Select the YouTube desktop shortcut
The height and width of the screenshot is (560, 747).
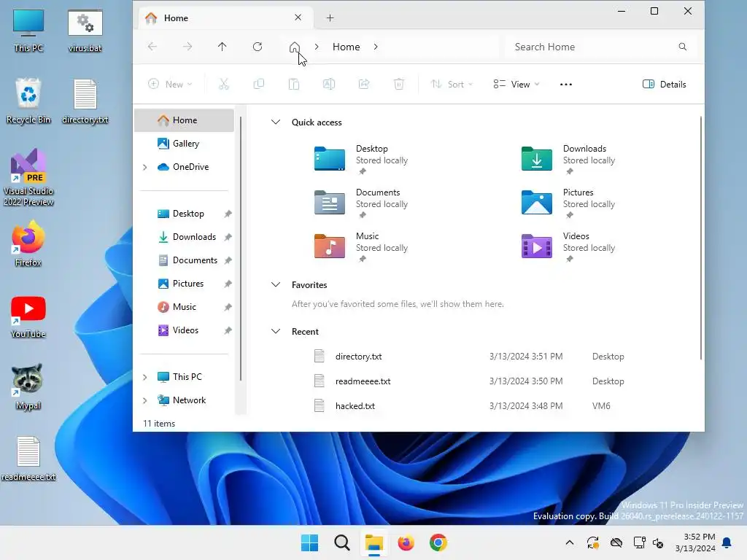28,316
